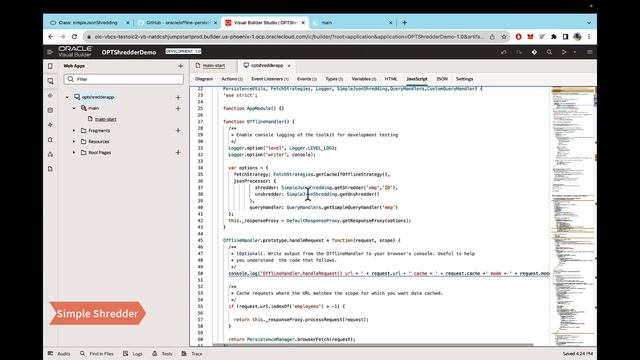Screen dimensions: 640x360
Task: Click plus icon beside optshredderapp
Action: click(178, 97)
